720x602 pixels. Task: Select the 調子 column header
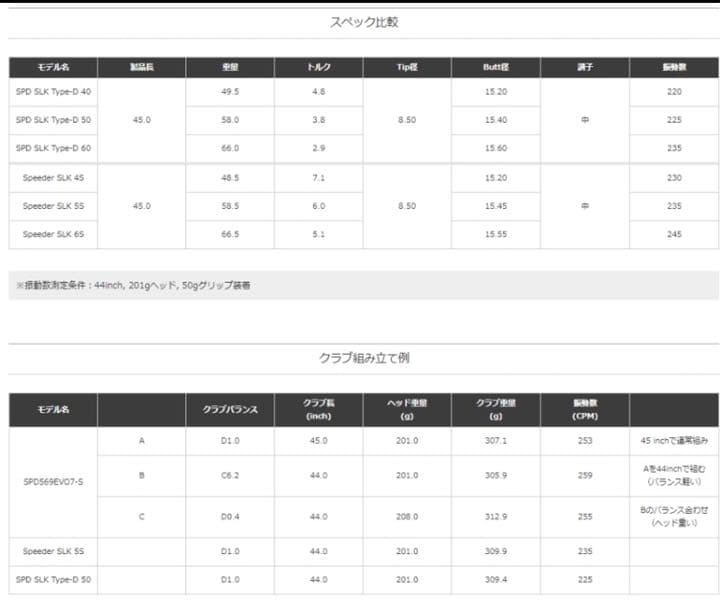click(x=584, y=67)
